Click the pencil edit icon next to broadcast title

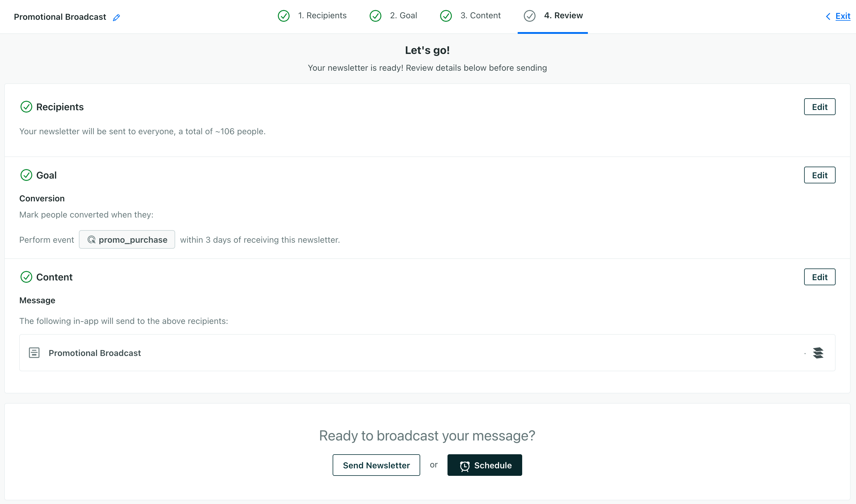coord(118,17)
